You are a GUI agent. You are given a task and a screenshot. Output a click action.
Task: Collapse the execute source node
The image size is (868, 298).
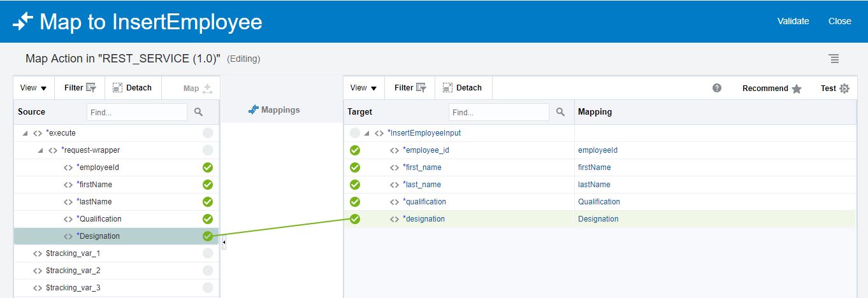tap(25, 133)
